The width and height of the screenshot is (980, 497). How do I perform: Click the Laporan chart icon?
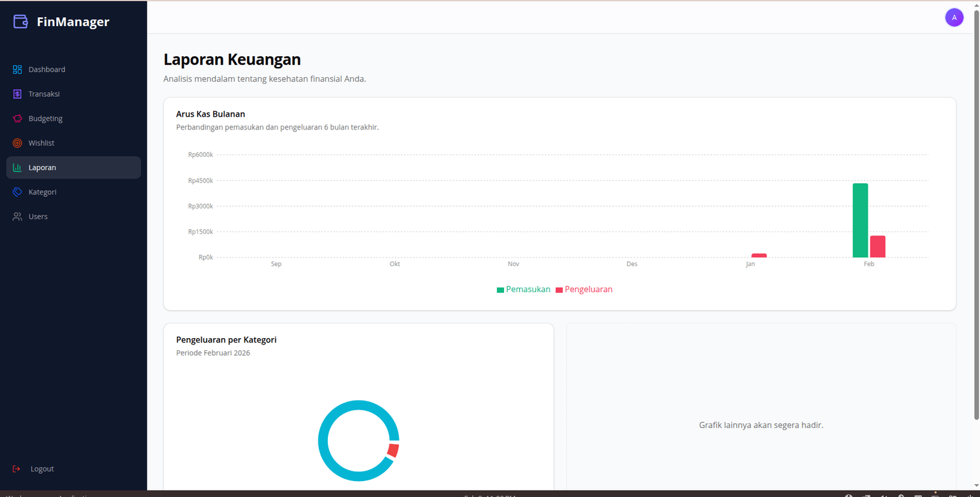coord(17,167)
